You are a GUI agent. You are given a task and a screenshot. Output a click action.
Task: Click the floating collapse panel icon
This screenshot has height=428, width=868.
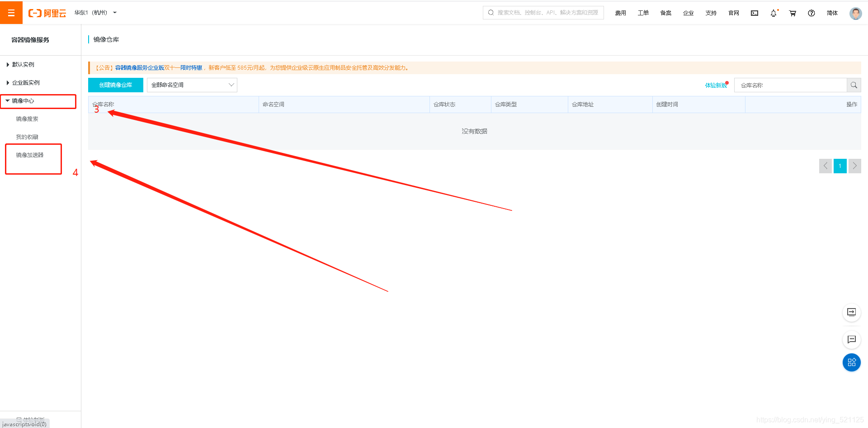pyautogui.click(x=852, y=312)
